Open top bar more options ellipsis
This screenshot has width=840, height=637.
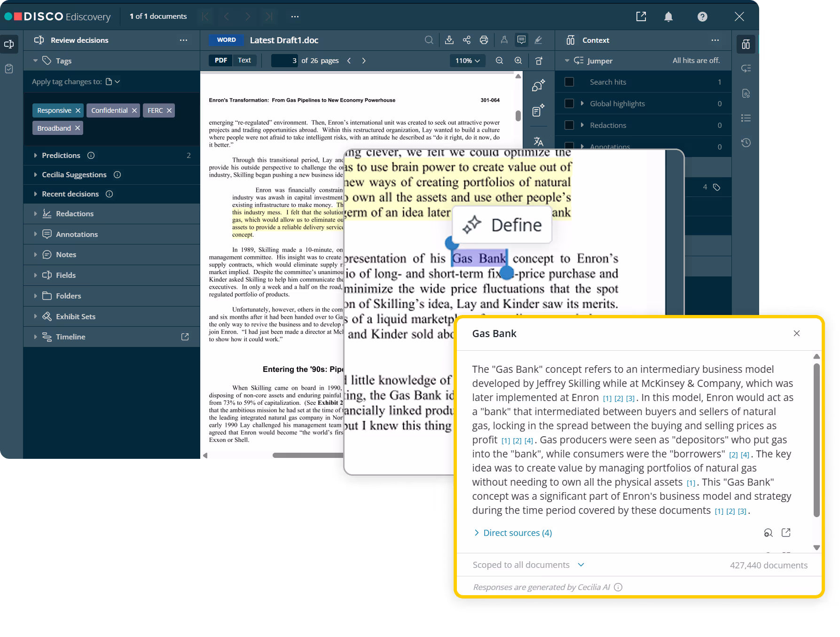295,16
